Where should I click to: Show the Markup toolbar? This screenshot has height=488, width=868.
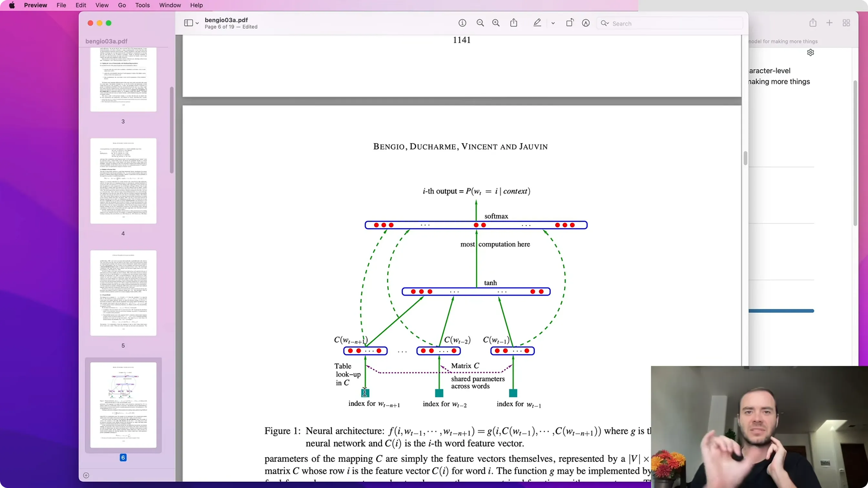click(586, 23)
